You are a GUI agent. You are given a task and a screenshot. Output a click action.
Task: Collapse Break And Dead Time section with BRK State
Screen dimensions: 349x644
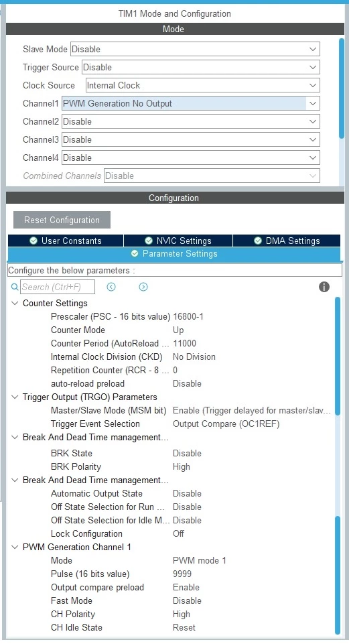(15, 438)
